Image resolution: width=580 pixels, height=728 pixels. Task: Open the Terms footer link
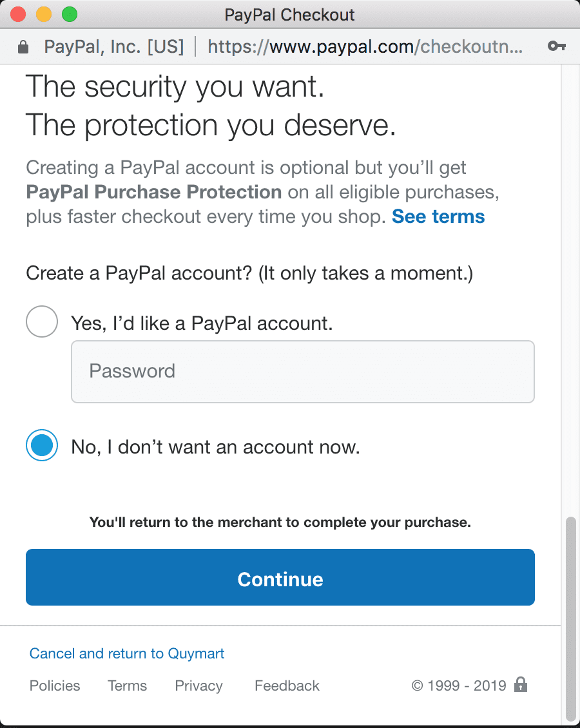pyautogui.click(x=127, y=685)
